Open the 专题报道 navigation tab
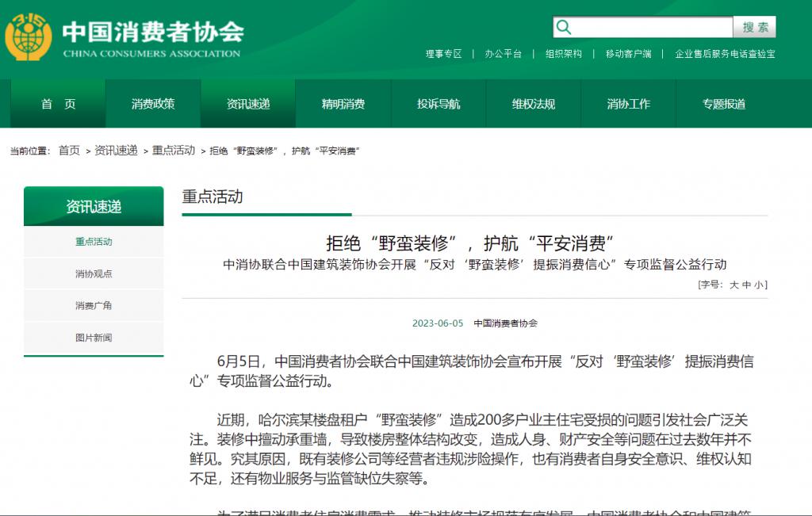Image resolution: width=812 pixels, height=516 pixels. click(723, 104)
